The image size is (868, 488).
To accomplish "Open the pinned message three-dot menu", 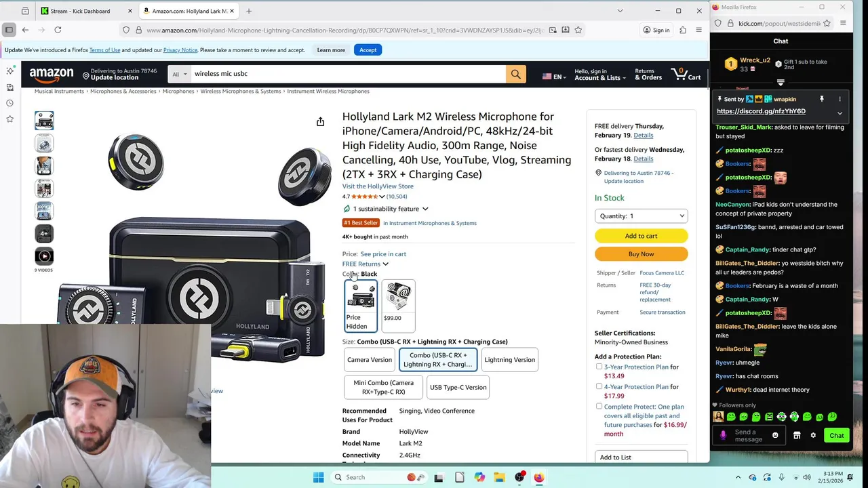I will point(840,99).
